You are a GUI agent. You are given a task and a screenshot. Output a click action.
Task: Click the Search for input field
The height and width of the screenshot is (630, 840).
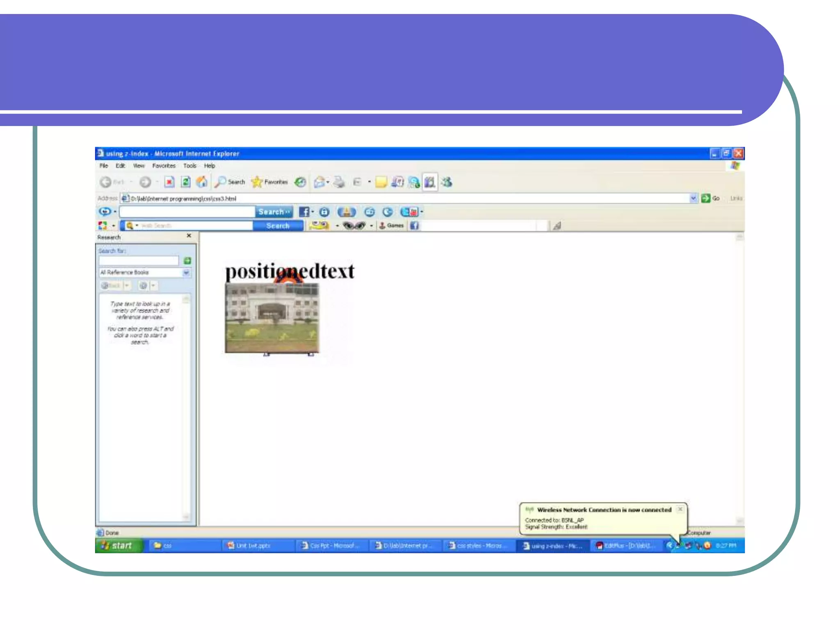[139, 260]
